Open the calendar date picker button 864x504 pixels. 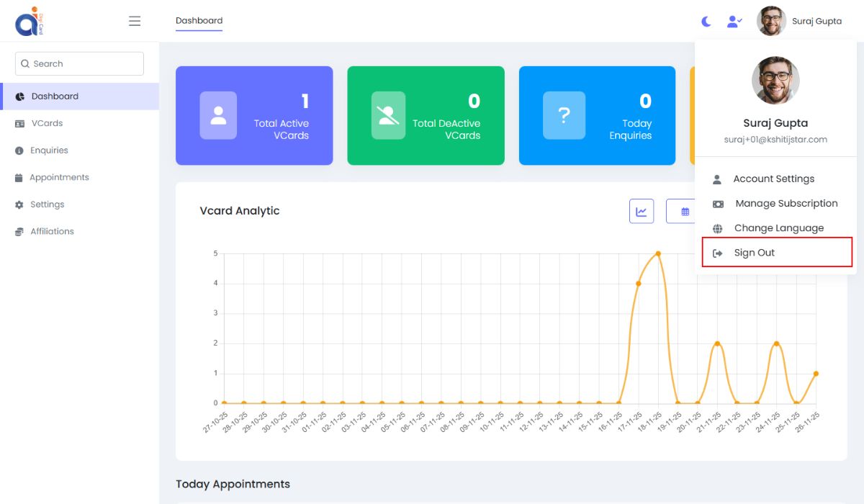click(684, 212)
